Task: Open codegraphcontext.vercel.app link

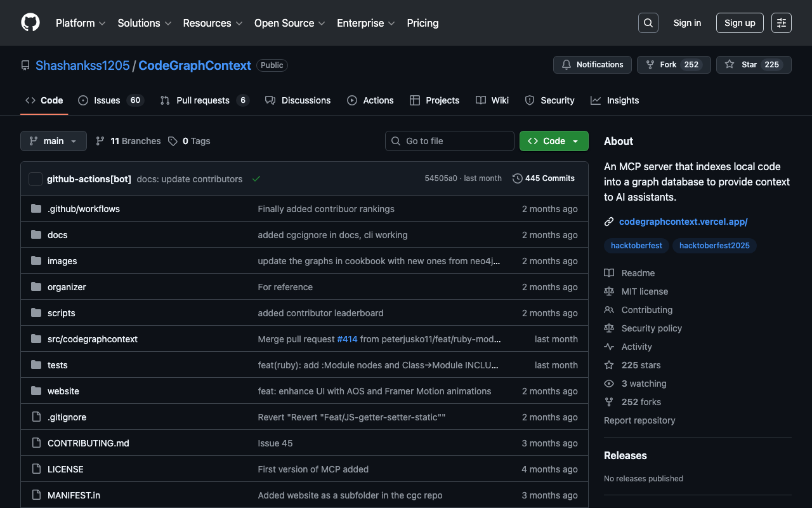Action: coord(683,222)
